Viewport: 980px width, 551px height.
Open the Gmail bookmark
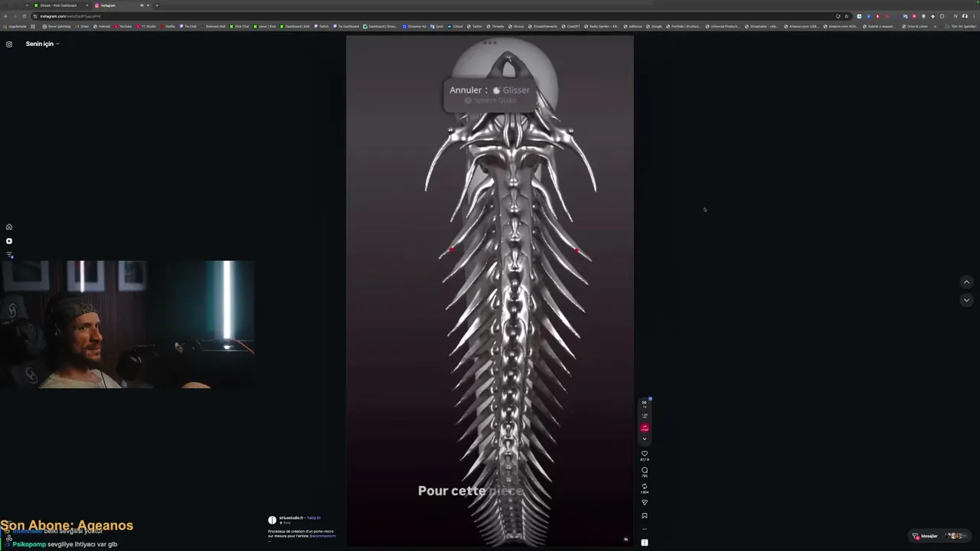[82, 27]
